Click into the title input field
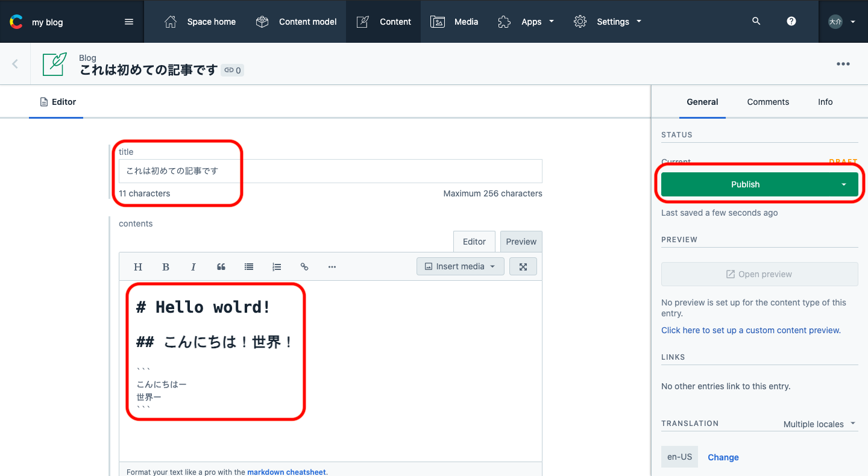The image size is (868, 476). 330,171
